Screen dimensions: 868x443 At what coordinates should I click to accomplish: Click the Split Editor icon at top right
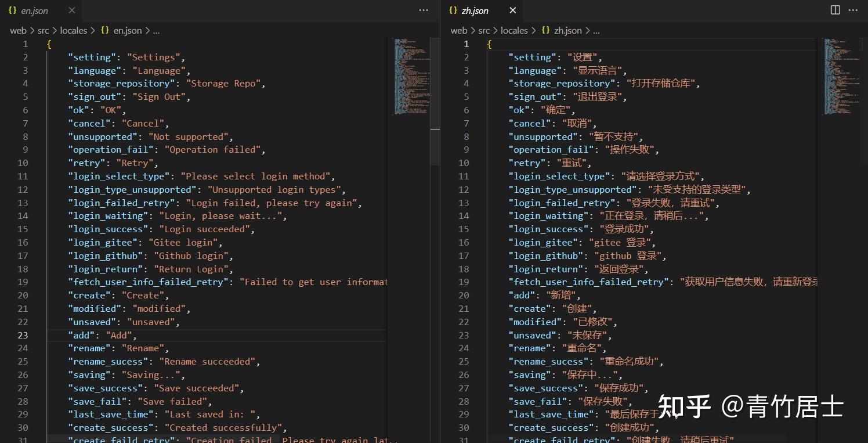point(834,10)
